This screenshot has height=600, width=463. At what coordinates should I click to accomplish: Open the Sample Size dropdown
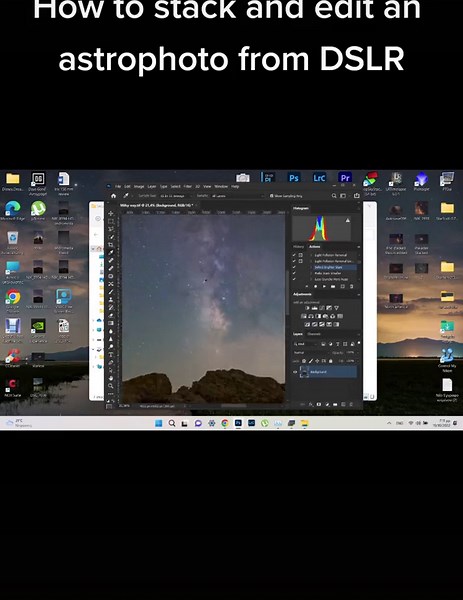(x=175, y=196)
